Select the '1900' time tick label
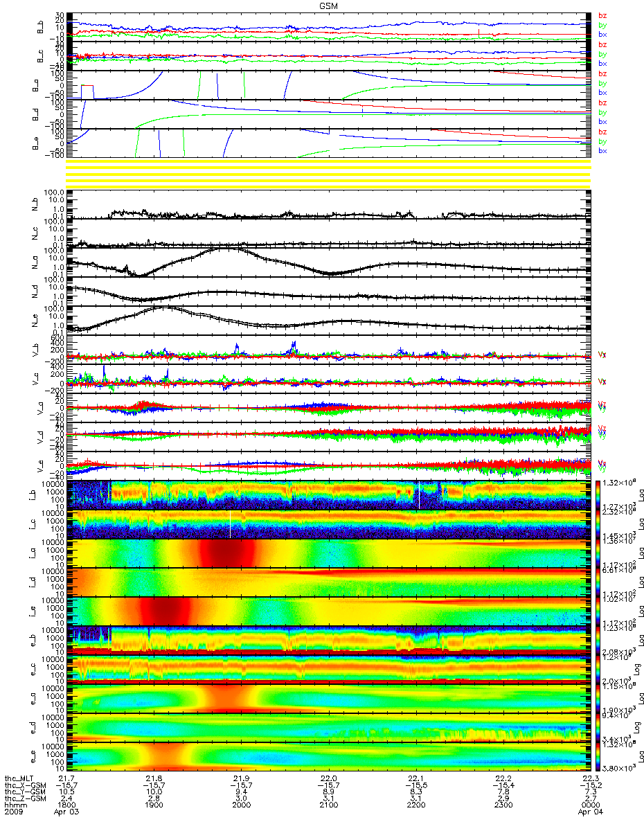The image size is (644, 831). 155,806
